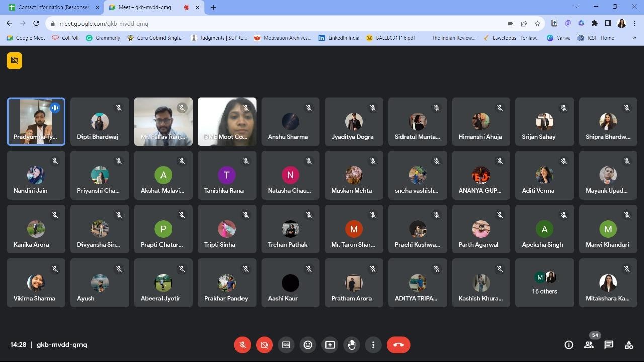644x362 pixels.
Task: Show hidden bookmarks with overflow chevron
Action: pos(634,38)
